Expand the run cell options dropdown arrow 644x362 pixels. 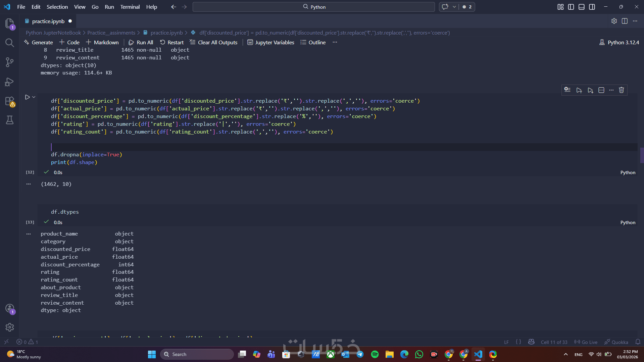[34, 97]
